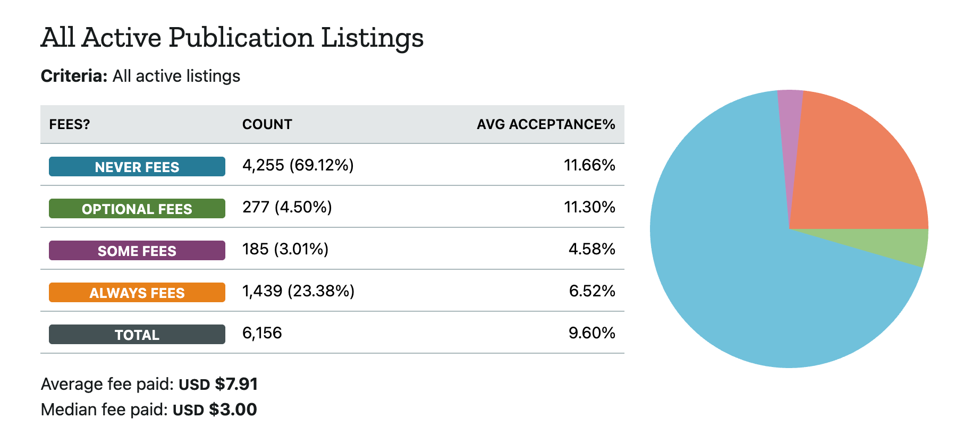Select the SOME FEES badge

point(137,251)
